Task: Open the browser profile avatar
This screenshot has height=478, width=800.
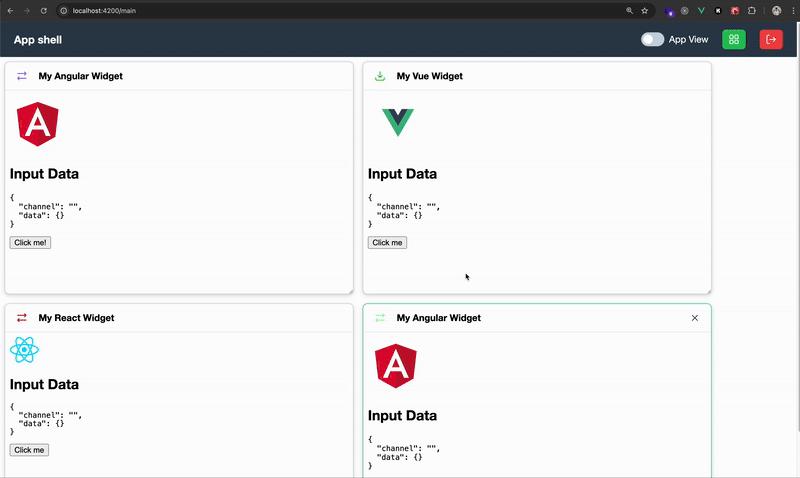Action: 777,11
